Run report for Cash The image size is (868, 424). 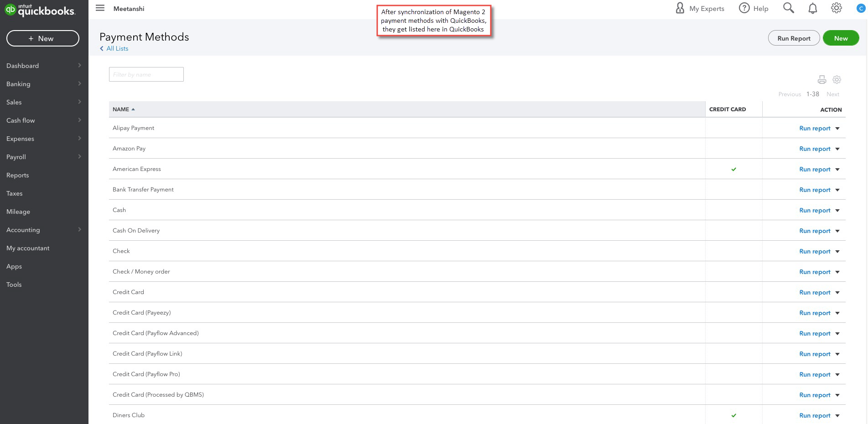815,210
